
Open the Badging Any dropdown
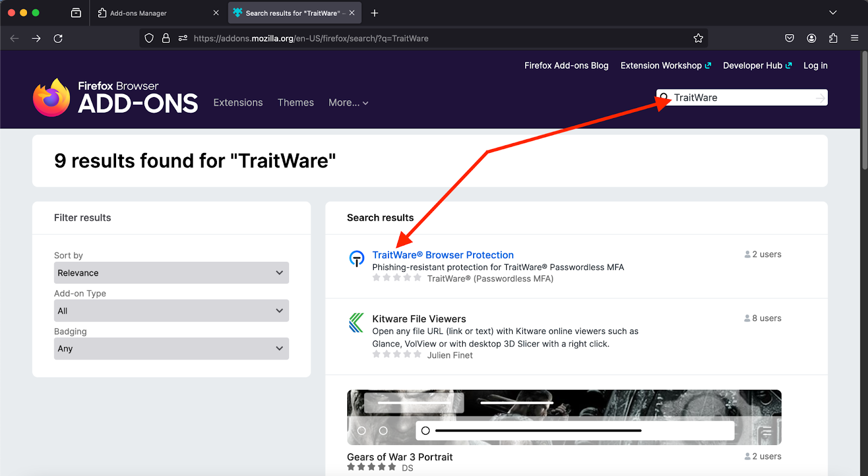point(171,349)
